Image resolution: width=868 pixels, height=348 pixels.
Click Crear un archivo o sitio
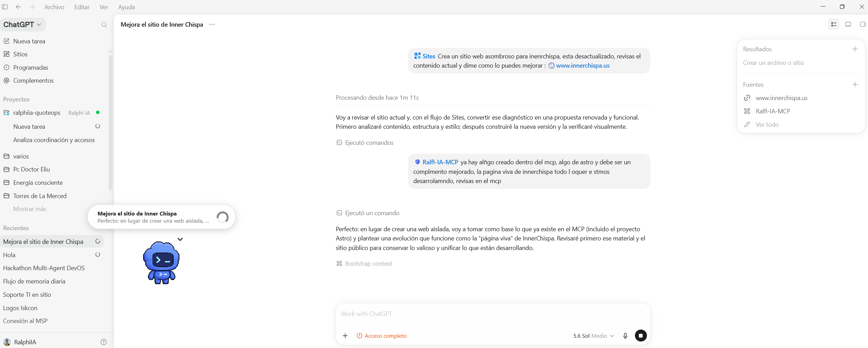click(773, 63)
